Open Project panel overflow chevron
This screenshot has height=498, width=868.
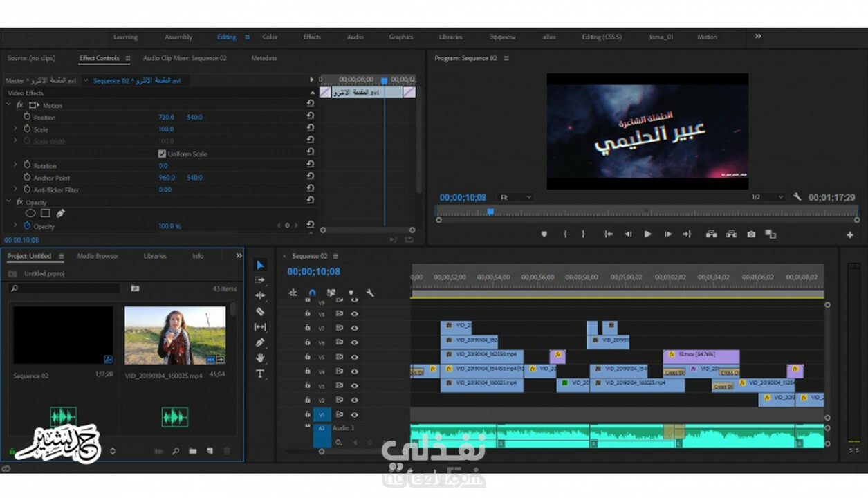click(239, 255)
